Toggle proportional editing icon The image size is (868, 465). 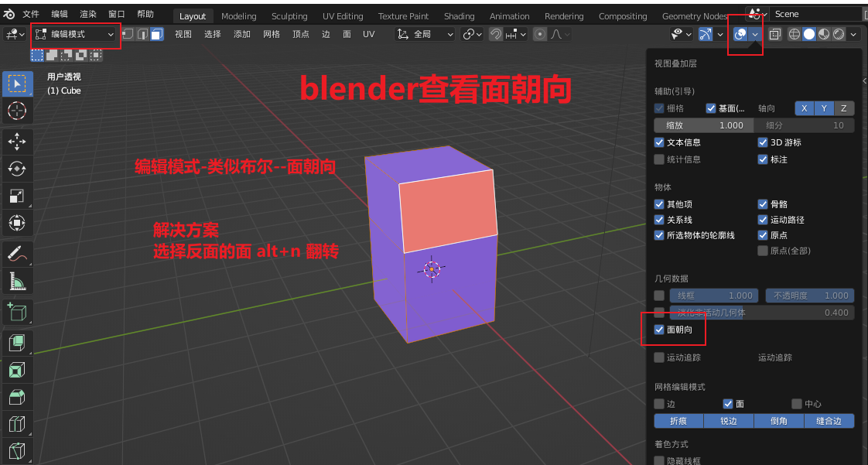tap(540, 34)
